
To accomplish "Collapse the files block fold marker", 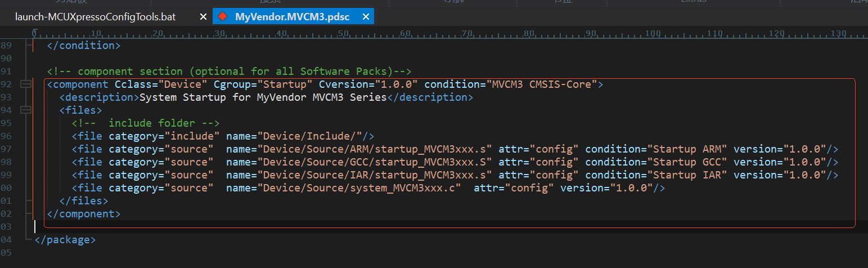I will click(25, 110).
